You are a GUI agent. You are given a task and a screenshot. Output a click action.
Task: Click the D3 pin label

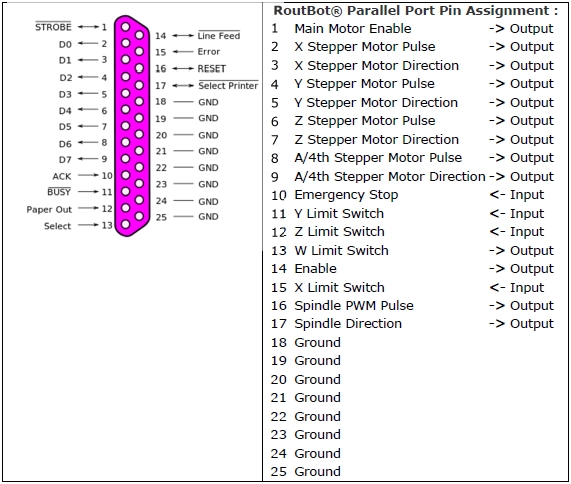65,94
